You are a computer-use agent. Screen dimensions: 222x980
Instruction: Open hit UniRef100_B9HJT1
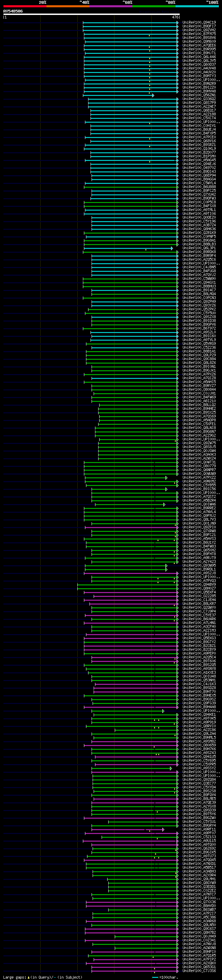click(199, 53)
